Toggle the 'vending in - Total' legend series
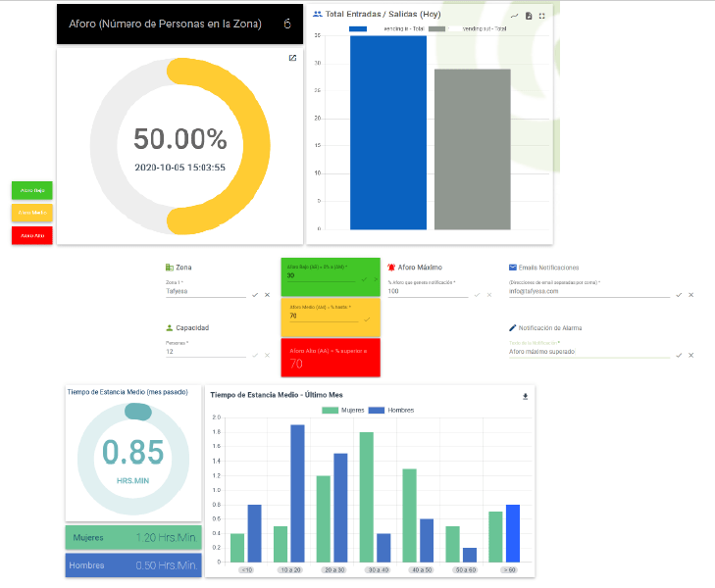 [386, 29]
